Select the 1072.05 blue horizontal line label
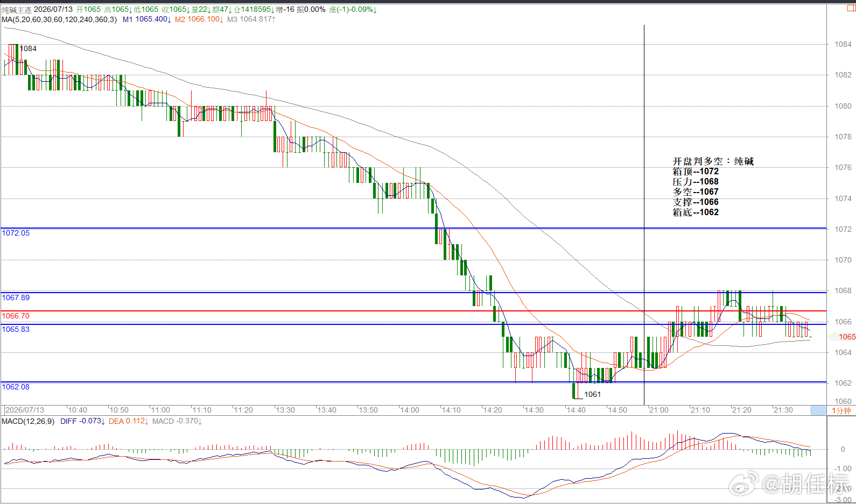Image resolution: width=856 pixels, height=504 pixels. coord(16,233)
